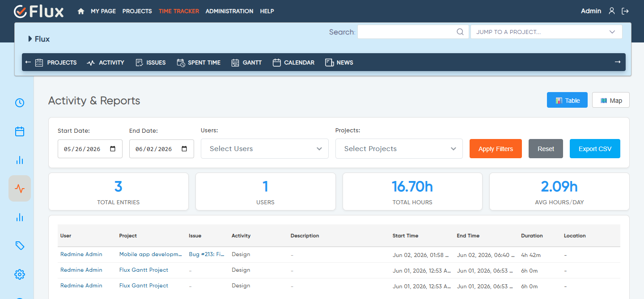Open the Bug #213 issue link
Image resolution: width=644 pixels, height=299 pixels.
(x=207, y=254)
